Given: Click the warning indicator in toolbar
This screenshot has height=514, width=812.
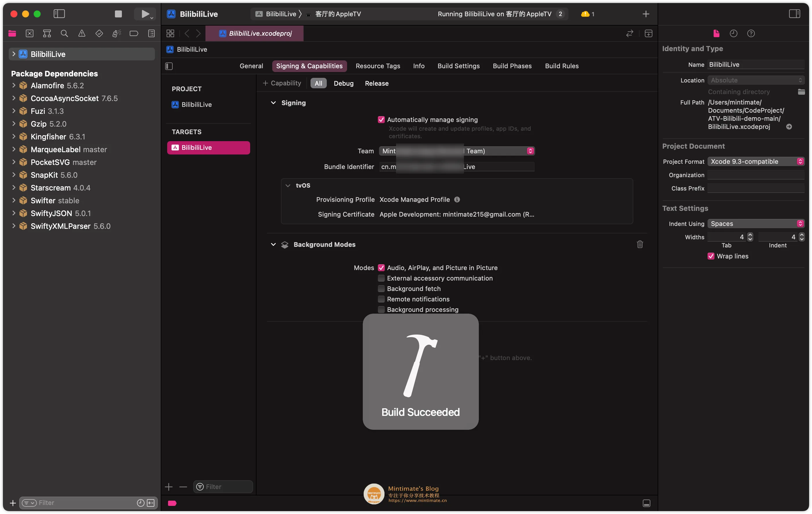Looking at the screenshot, I should [x=587, y=14].
